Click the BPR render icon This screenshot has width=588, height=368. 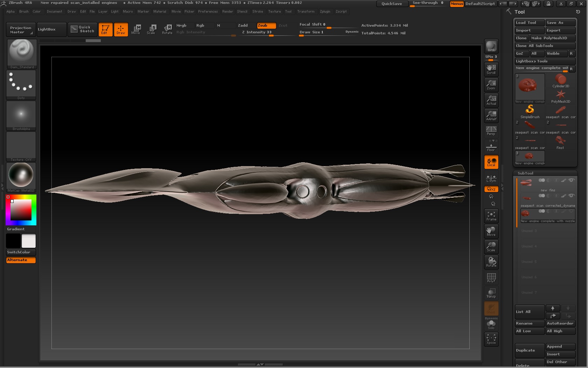[491, 46]
